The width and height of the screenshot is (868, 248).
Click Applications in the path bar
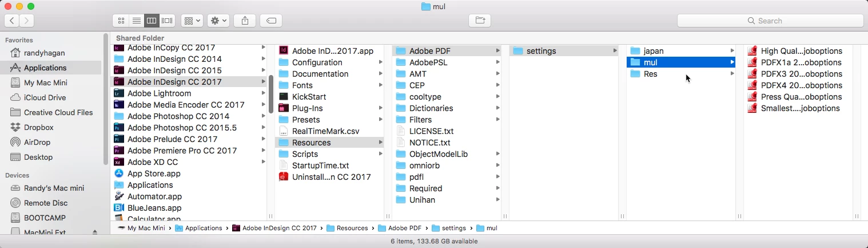coord(198,228)
